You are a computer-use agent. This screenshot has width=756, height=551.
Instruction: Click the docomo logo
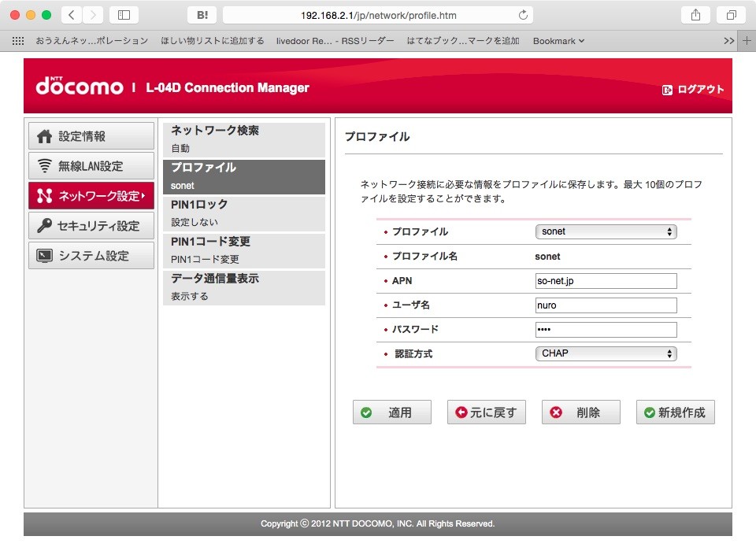click(x=80, y=87)
